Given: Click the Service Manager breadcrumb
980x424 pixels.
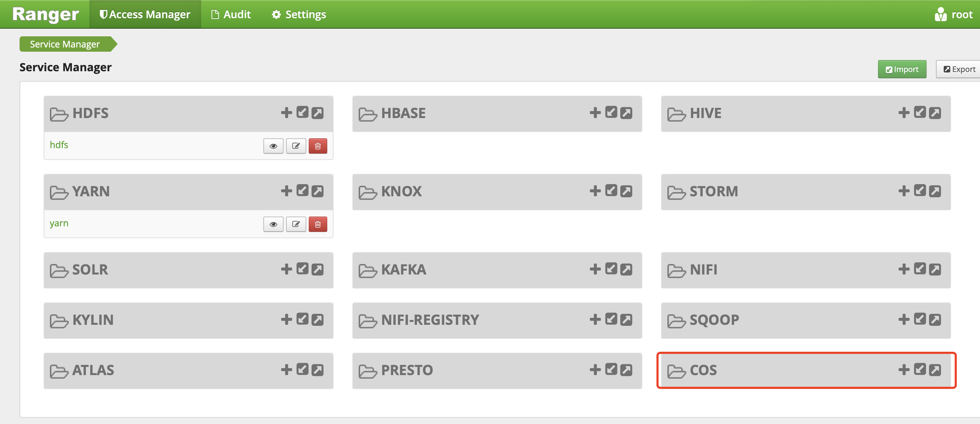Looking at the screenshot, I should pos(65,44).
